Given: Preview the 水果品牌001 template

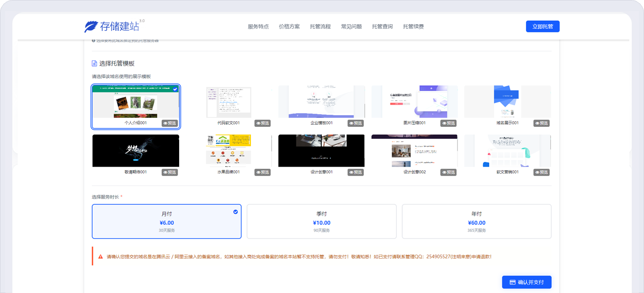Looking at the screenshot, I should (x=263, y=172).
